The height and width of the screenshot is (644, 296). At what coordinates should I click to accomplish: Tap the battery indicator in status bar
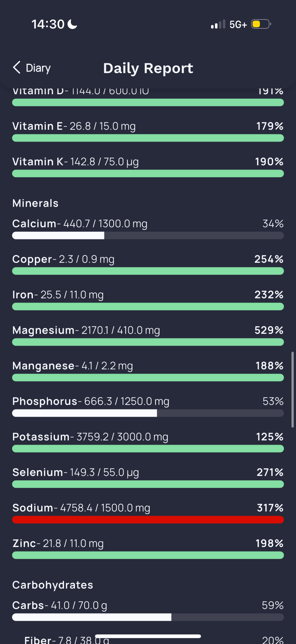[261, 24]
